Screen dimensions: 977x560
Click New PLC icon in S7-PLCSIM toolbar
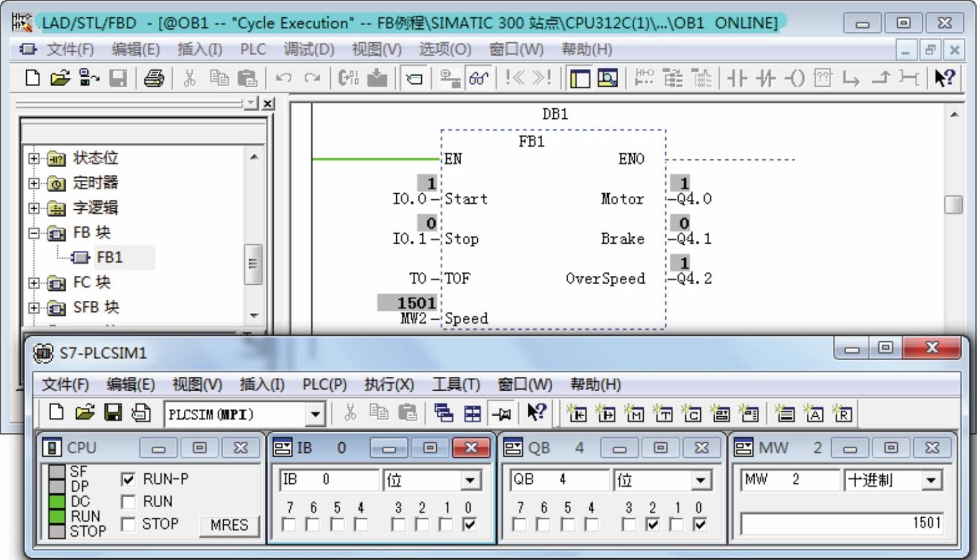57,413
